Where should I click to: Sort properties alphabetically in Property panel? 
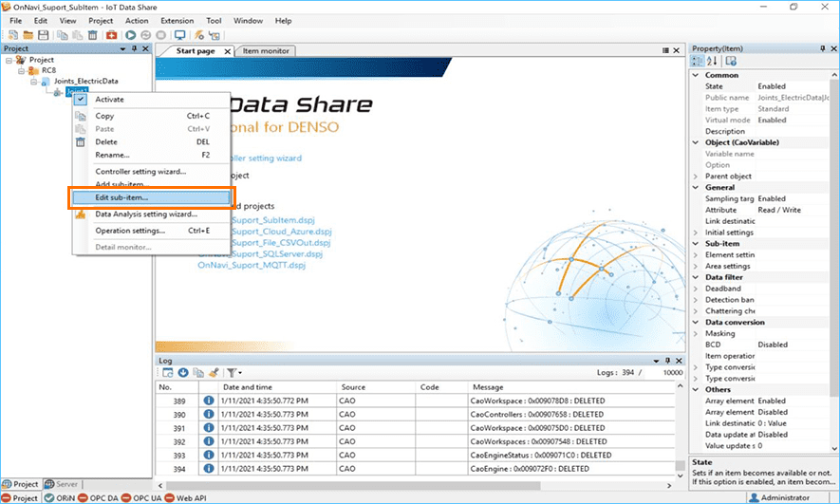(x=713, y=62)
